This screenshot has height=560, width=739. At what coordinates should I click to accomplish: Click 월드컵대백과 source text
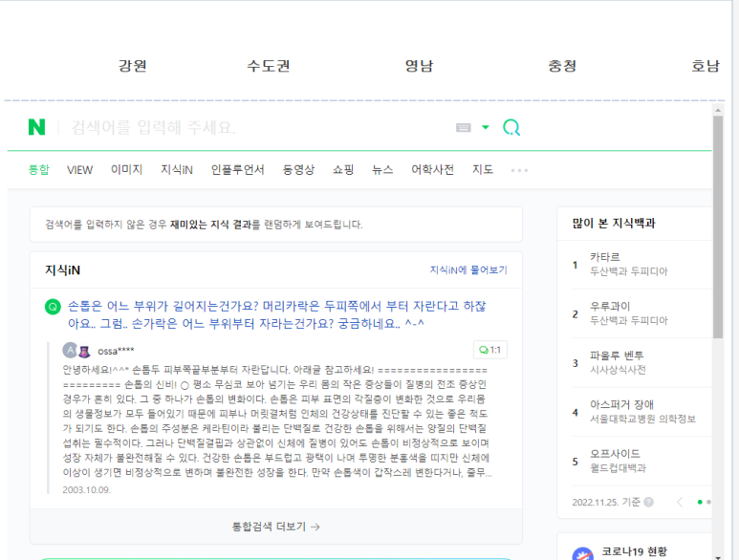tap(618, 468)
